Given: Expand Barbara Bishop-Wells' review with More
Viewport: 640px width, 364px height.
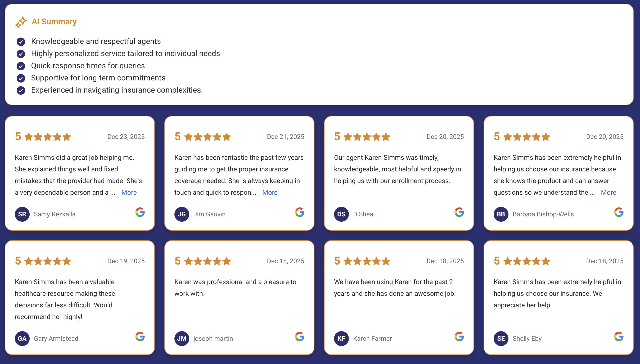Looking at the screenshot, I should [x=609, y=192].
